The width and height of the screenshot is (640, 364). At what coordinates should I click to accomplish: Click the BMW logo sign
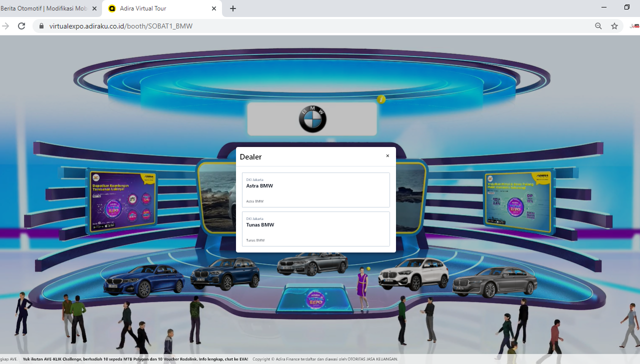click(312, 119)
